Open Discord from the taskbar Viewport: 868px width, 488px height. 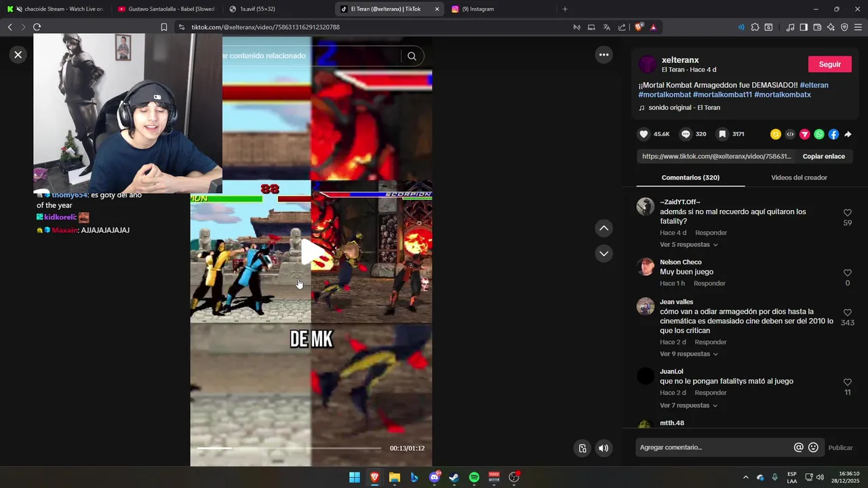(x=435, y=477)
